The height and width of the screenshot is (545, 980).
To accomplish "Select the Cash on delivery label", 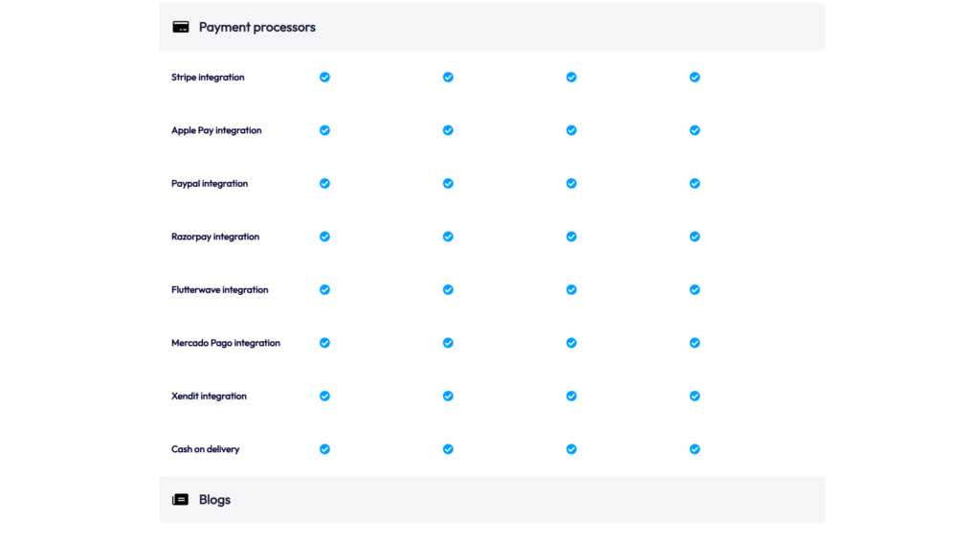I will click(x=205, y=449).
